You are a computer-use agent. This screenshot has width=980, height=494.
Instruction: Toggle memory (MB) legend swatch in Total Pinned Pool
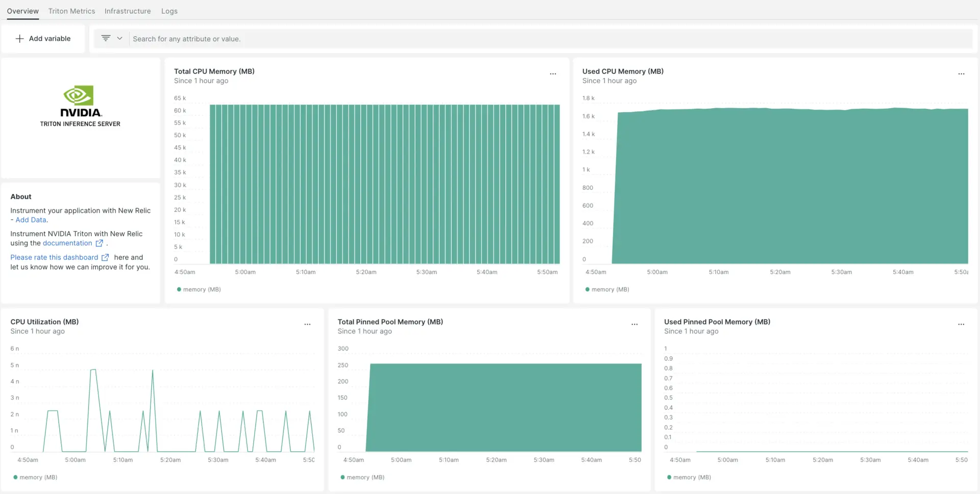(343, 478)
